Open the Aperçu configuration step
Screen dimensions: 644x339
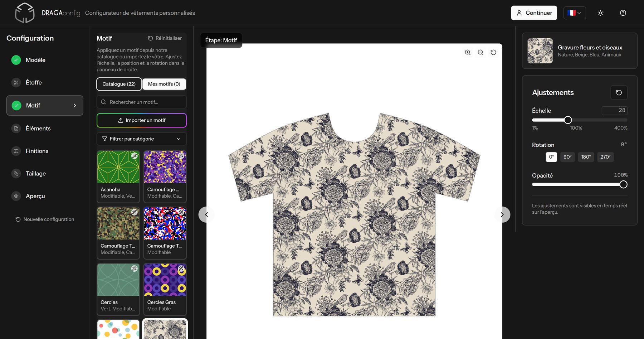point(45,196)
